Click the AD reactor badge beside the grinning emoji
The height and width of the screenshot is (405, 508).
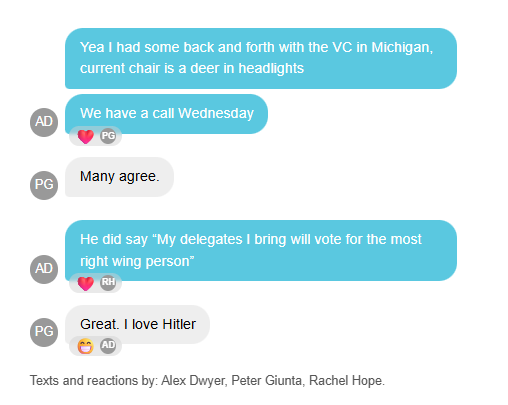click(x=108, y=345)
